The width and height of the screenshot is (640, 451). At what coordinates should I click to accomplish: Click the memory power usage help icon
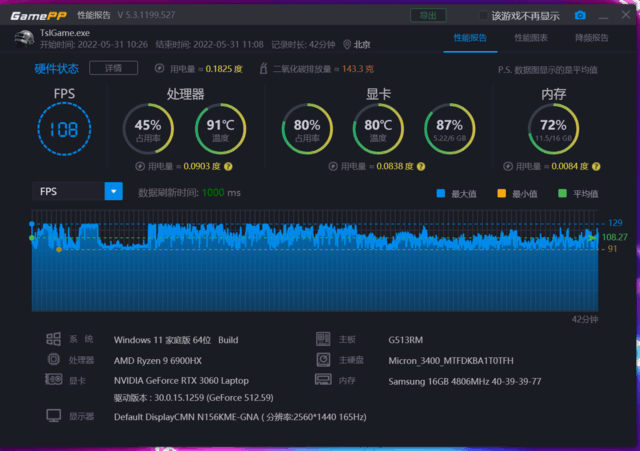[596, 167]
